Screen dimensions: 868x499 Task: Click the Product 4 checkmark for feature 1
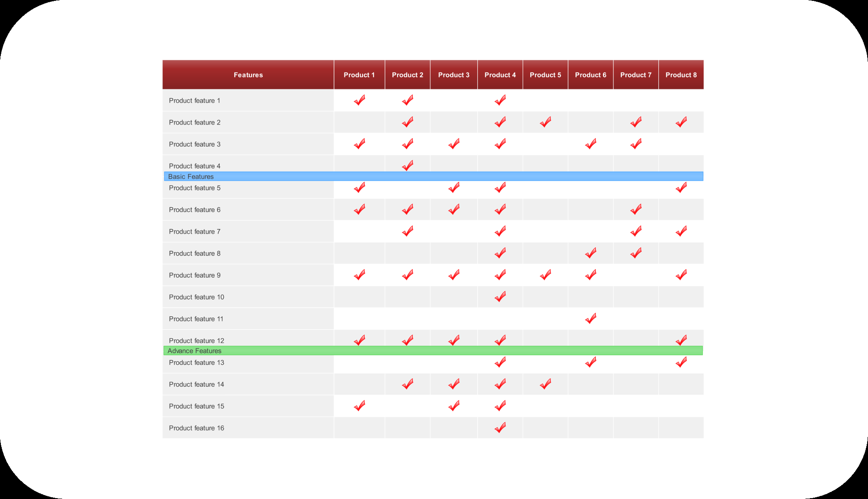[500, 100]
